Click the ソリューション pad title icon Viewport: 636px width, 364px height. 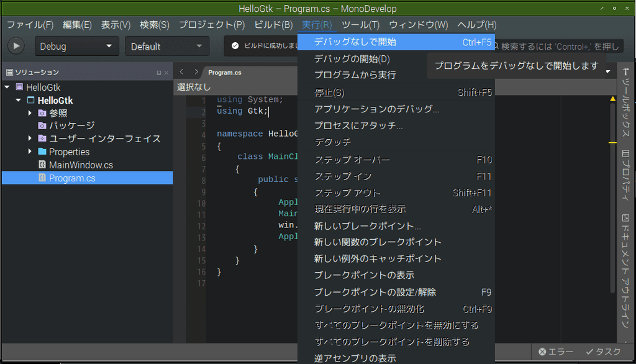(x=9, y=72)
